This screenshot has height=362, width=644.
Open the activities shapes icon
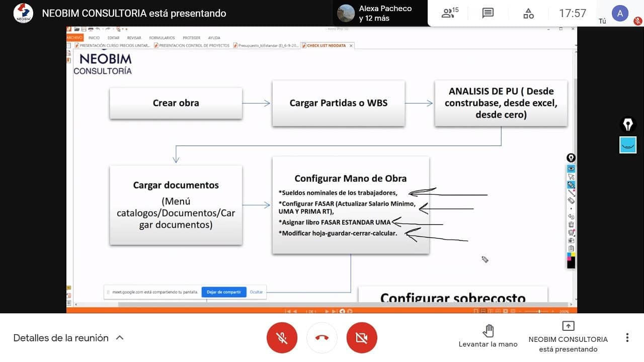[x=528, y=13]
